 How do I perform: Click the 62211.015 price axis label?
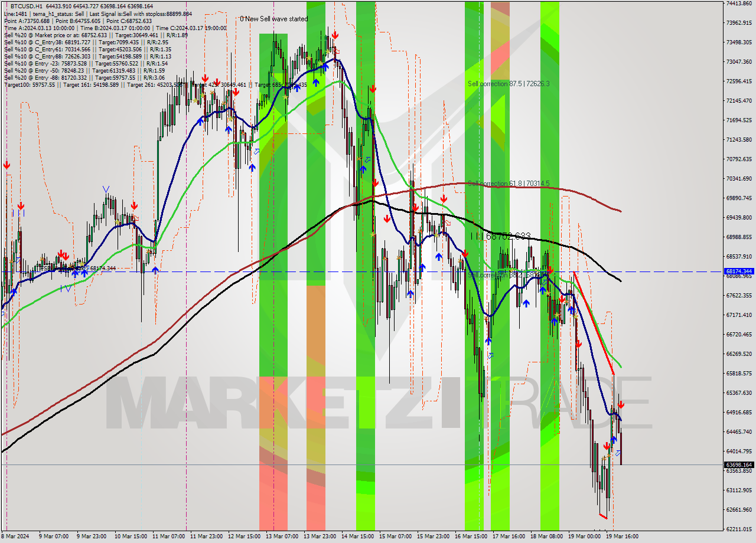click(x=739, y=529)
